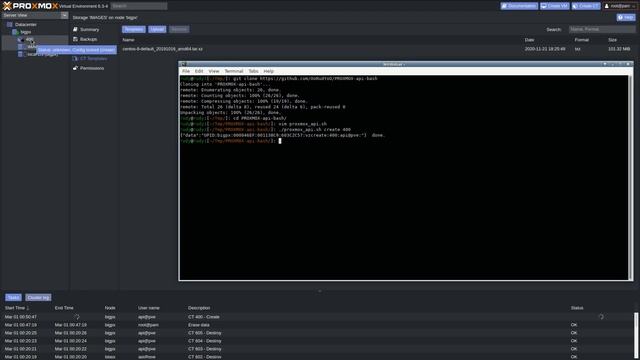Screen dimensions: 640x360
Task: Click the Backups panel icon
Action: pyautogui.click(x=75, y=39)
